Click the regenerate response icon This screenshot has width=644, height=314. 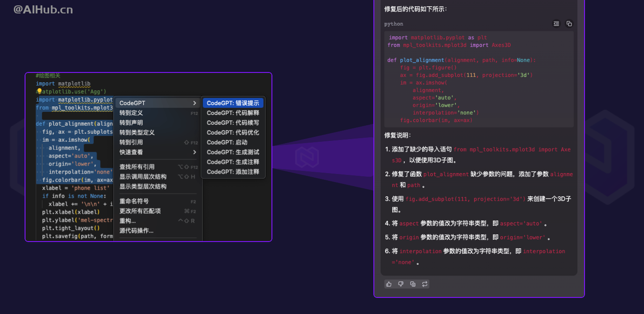pyautogui.click(x=425, y=284)
